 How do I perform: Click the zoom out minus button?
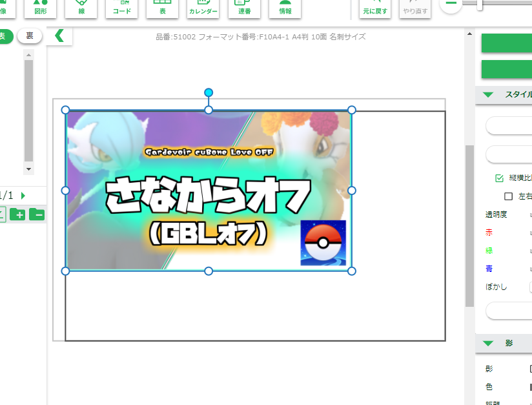coord(451,3)
